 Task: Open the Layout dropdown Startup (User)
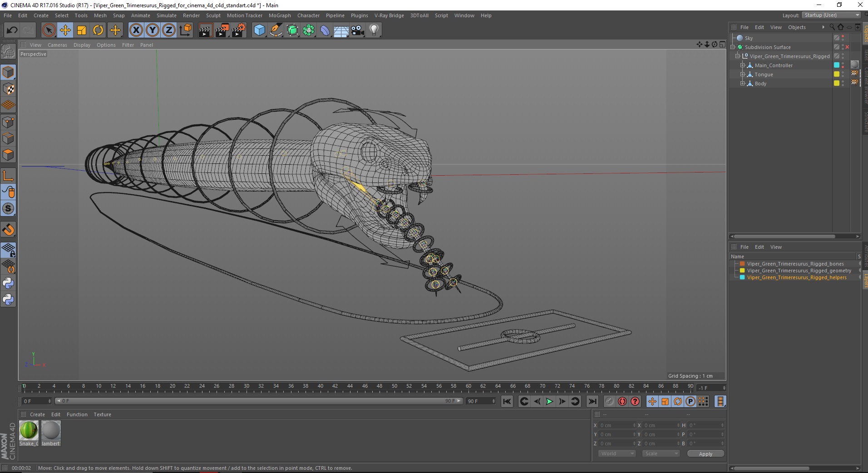point(831,15)
